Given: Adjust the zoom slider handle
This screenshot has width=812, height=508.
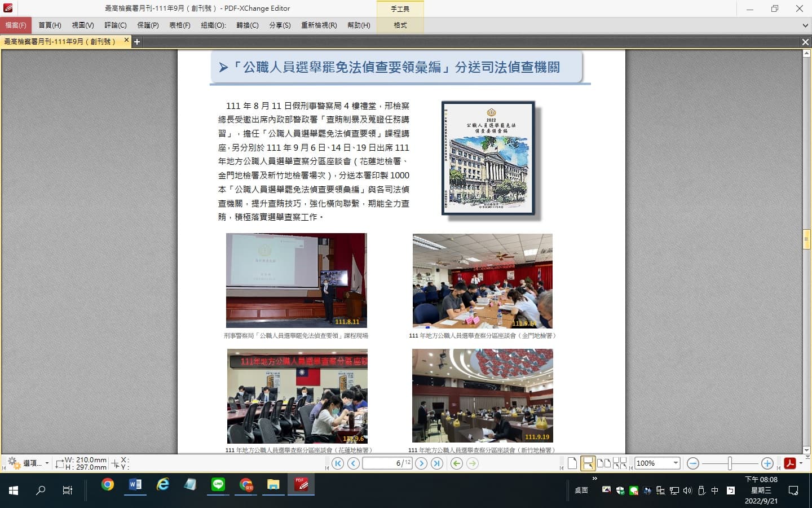Looking at the screenshot, I should (x=730, y=463).
